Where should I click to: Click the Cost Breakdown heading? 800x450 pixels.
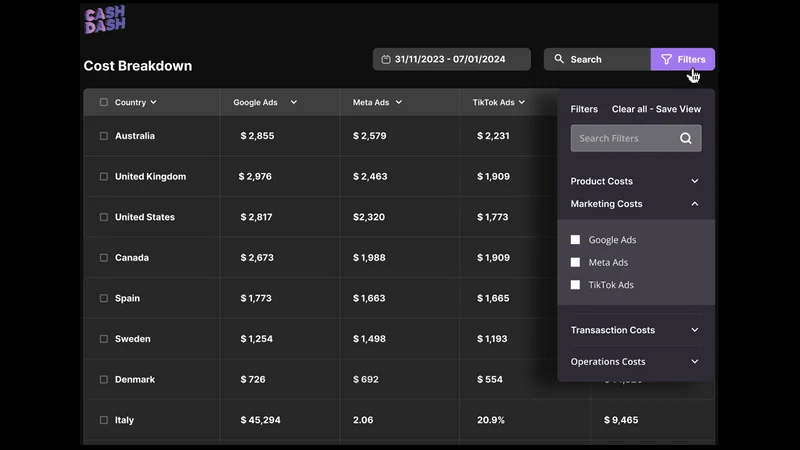point(138,66)
